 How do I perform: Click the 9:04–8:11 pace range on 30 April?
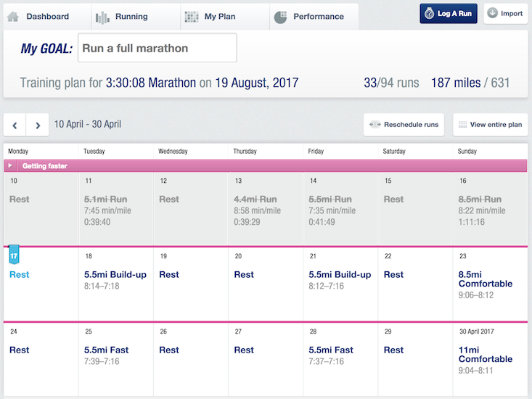475,371
